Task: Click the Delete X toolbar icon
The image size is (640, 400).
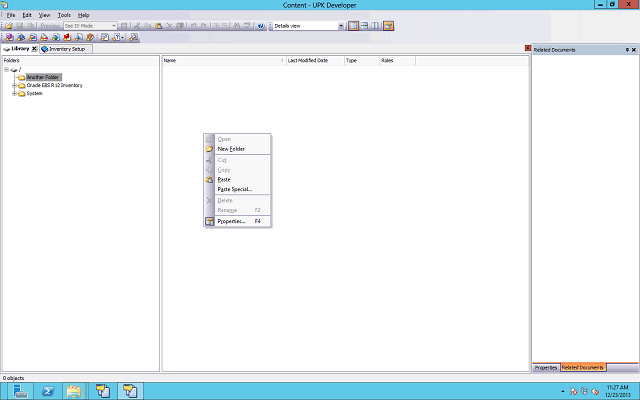Action: [169, 26]
